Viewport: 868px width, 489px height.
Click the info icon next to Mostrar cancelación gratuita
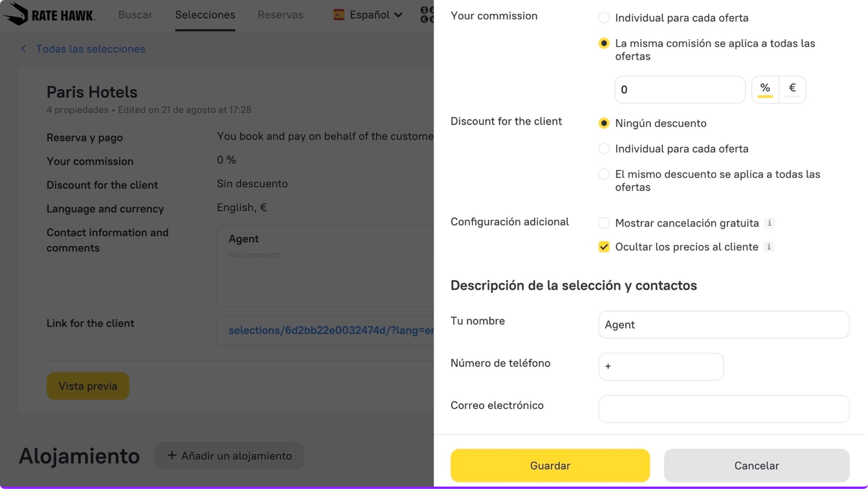[769, 223]
